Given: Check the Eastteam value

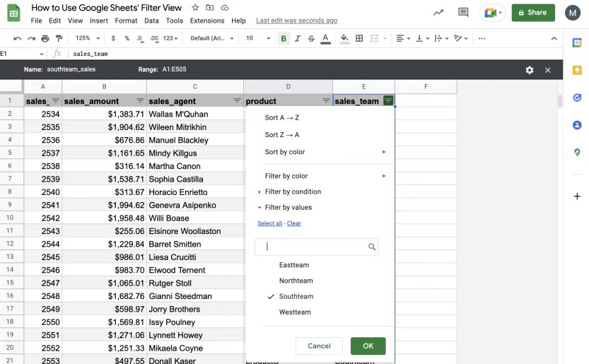Looking at the screenshot, I should point(293,265).
